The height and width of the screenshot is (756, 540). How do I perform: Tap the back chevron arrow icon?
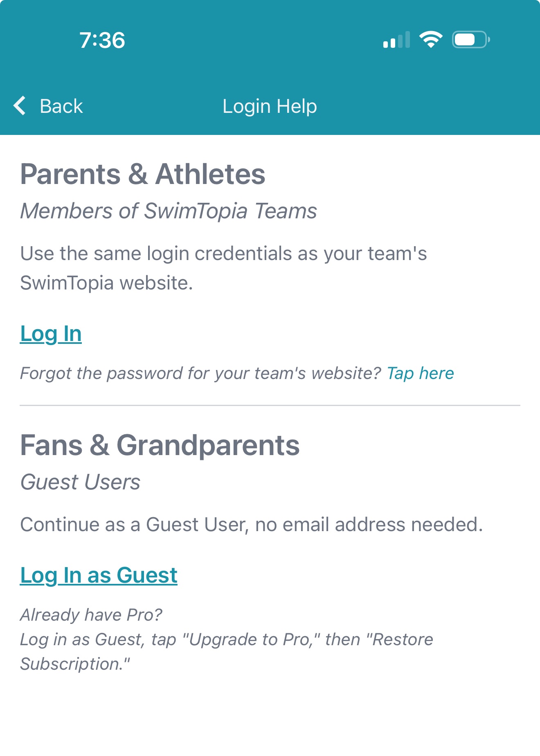pos(20,106)
